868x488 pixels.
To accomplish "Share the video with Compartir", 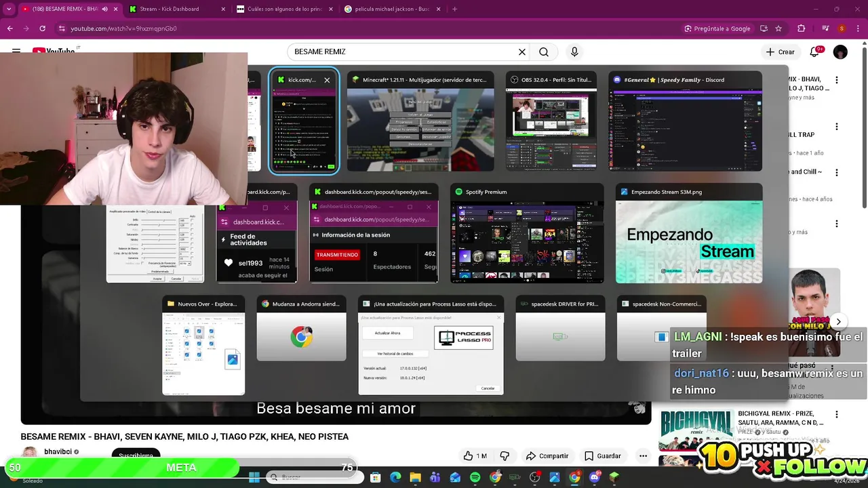I will 547,456.
